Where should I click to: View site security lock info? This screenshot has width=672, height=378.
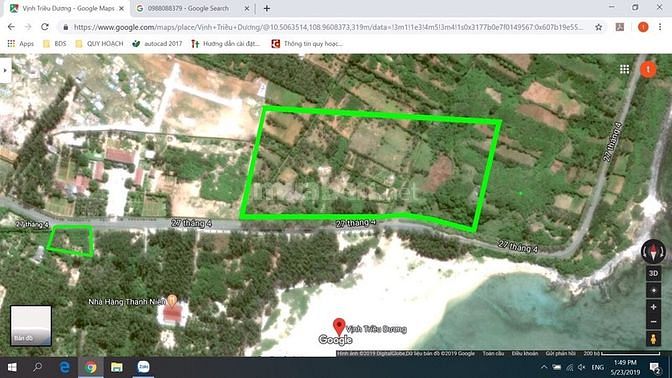pos(66,27)
